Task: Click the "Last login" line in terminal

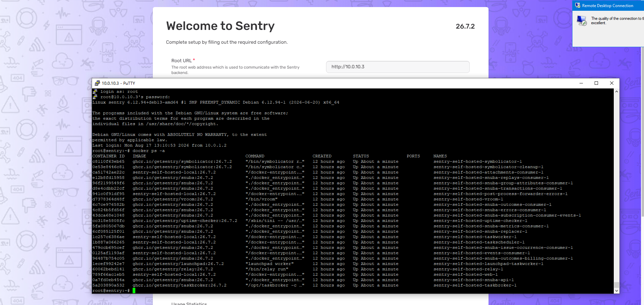Action: point(159,145)
